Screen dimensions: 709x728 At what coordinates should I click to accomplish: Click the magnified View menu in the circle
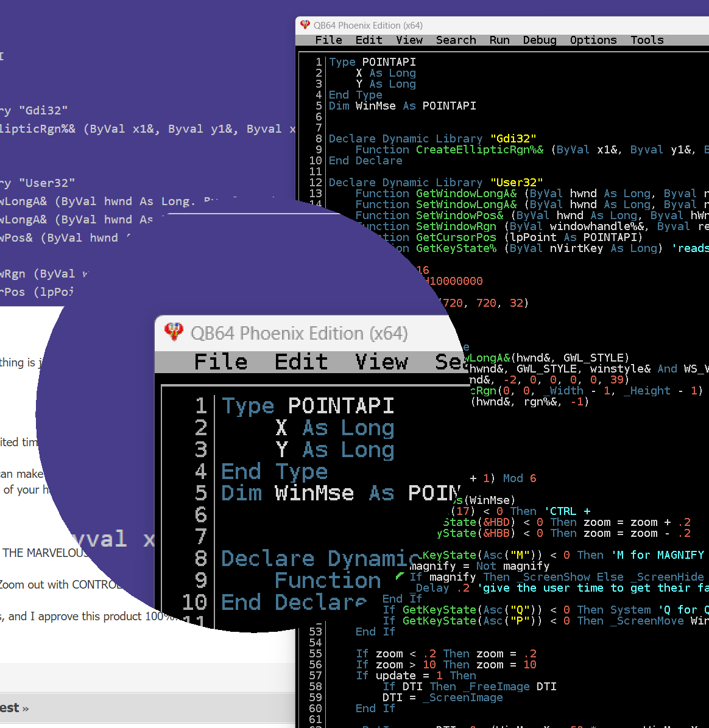point(382,362)
